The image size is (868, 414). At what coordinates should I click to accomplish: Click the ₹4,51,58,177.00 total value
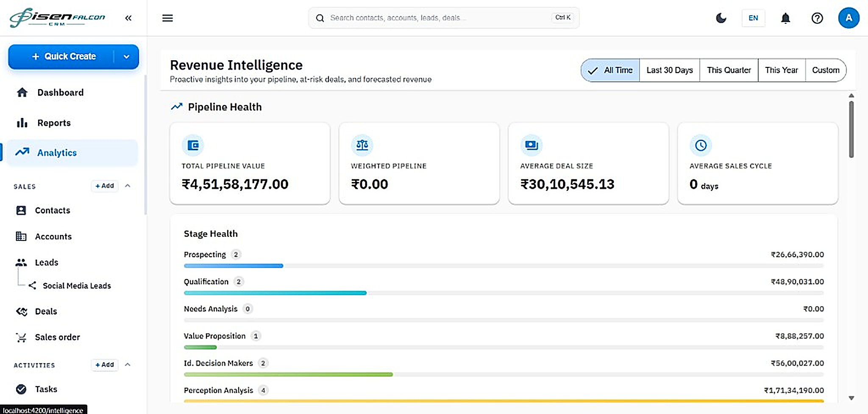click(235, 184)
